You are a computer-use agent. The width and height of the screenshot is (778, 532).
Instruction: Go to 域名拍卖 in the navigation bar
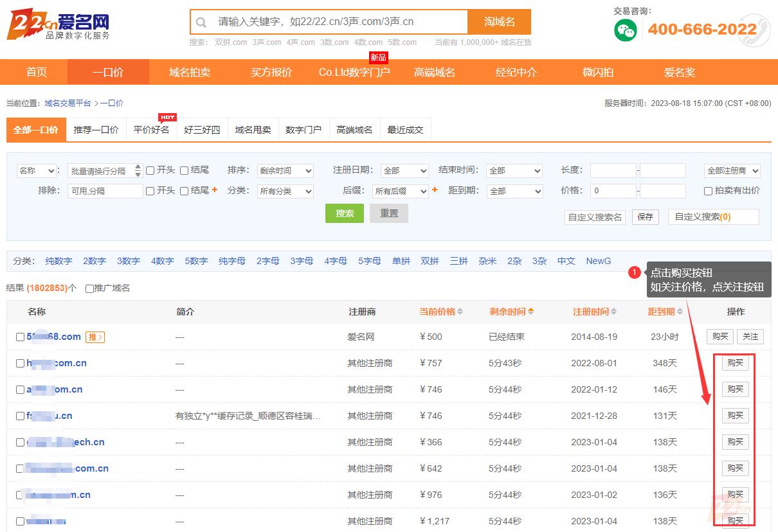click(x=190, y=73)
